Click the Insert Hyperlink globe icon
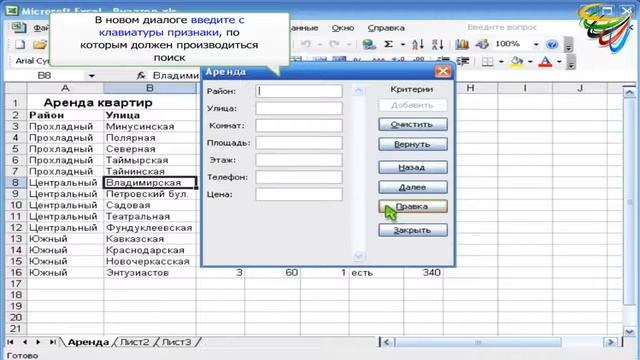The width and height of the screenshot is (640, 360). (x=369, y=44)
